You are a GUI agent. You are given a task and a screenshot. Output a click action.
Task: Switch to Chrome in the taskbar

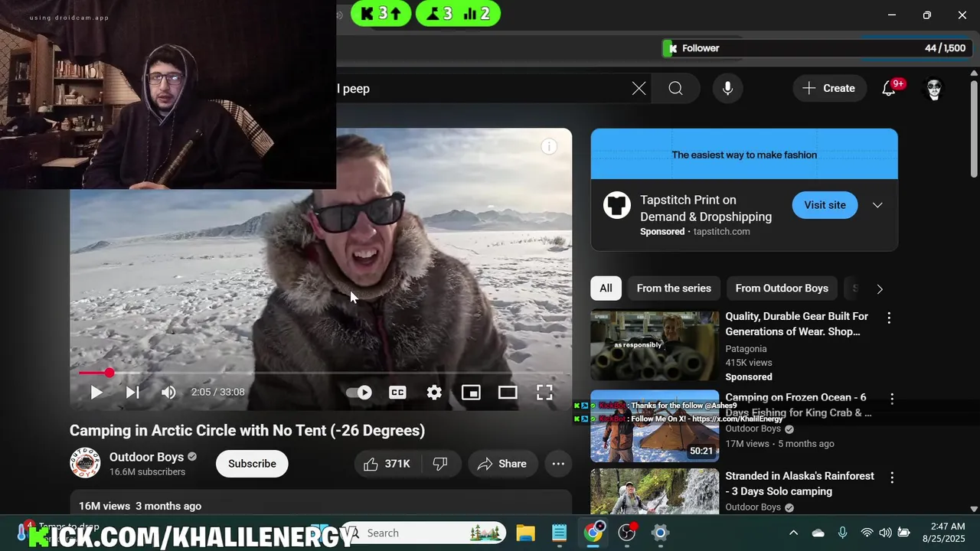point(593,533)
